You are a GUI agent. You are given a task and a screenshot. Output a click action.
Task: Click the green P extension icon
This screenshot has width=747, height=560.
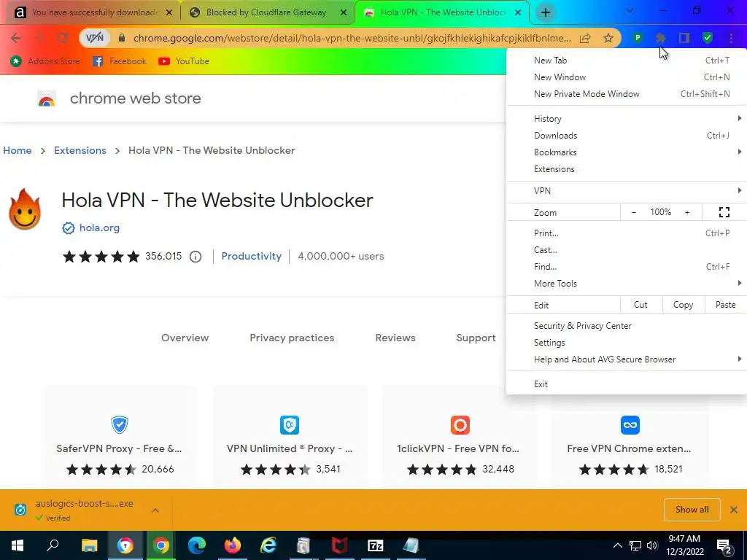coord(638,38)
